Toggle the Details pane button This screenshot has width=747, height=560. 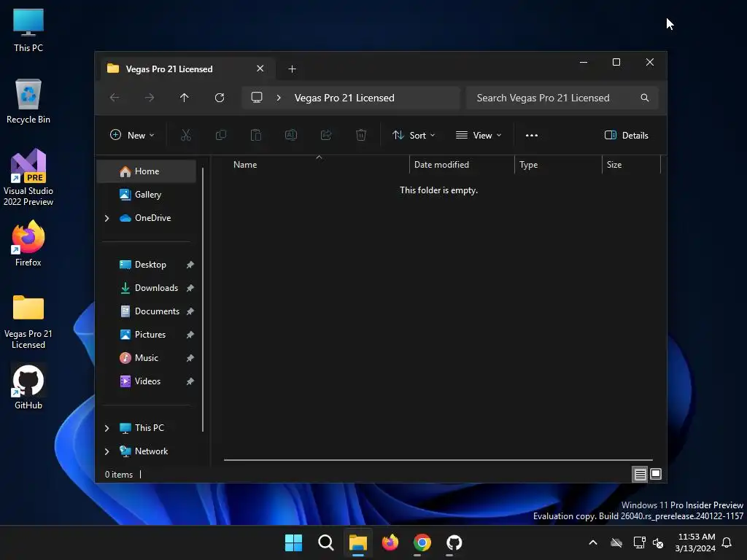[x=627, y=136]
